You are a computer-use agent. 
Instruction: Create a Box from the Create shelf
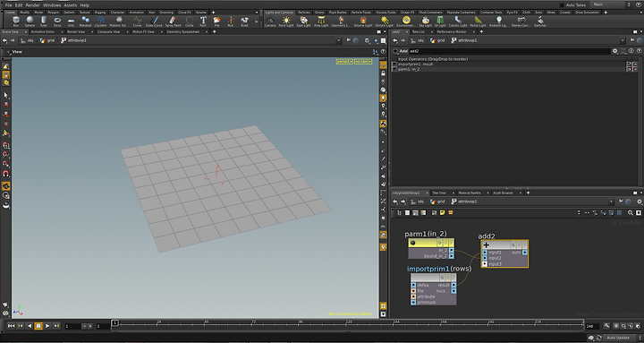[x=15, y=21]
